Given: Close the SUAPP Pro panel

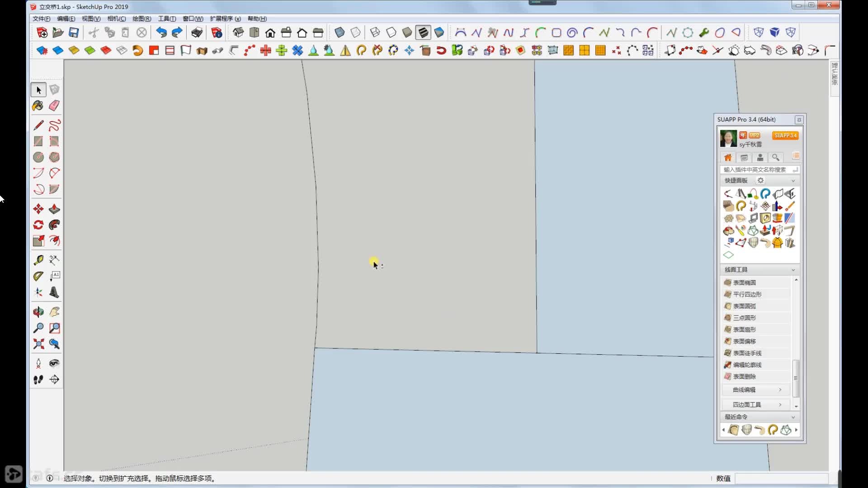Looking at the screenshot, I should click(799, 120).
